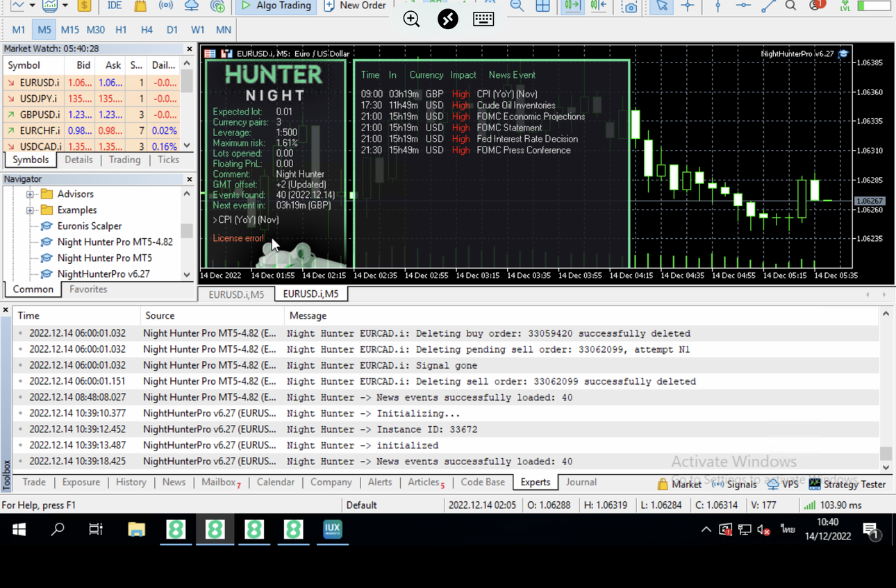Click the battery level indicator bar
This screenshot has height=588, width=896.
874,6
